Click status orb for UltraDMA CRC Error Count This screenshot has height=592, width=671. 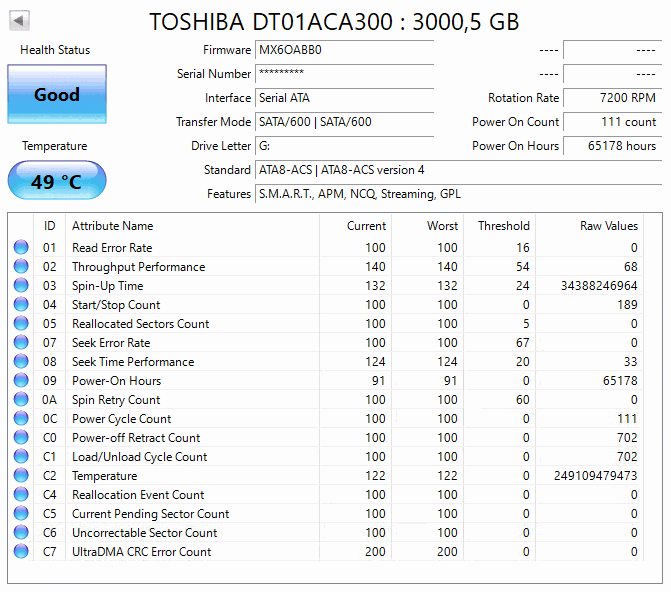point(21,551)
